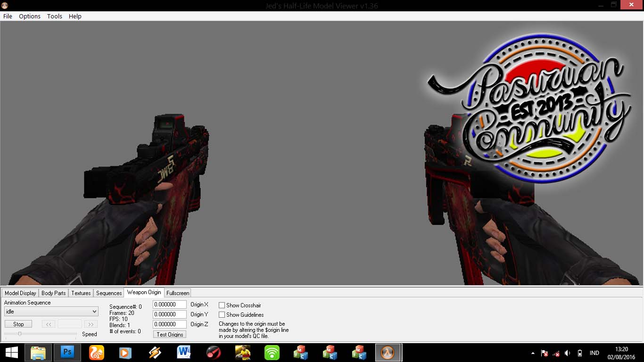Open the File menu
Image resolution: width=644 pixels, height=362 pixels.
8,16
